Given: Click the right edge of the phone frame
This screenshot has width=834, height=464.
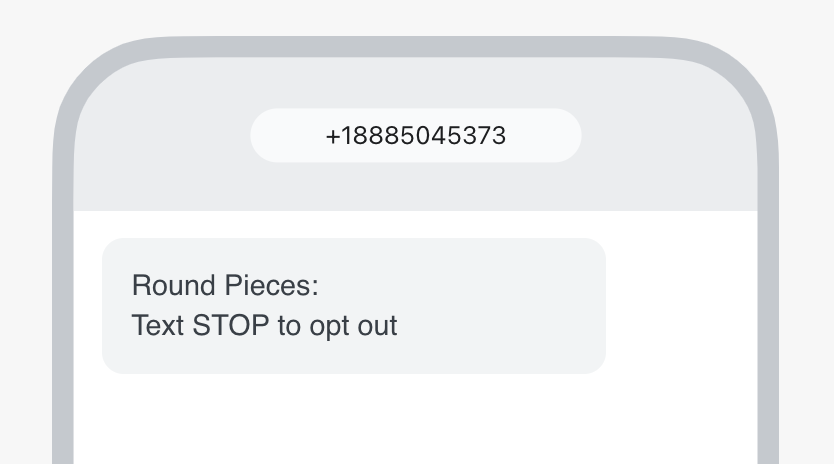Looking at the screenshot, I should (x=768, y=300).
